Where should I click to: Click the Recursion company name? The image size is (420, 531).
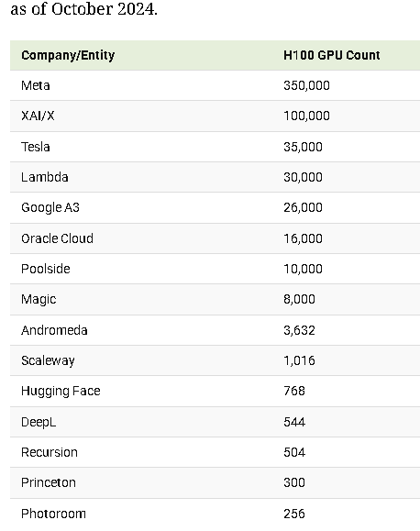pyautogui.click(x=50, y=452)
